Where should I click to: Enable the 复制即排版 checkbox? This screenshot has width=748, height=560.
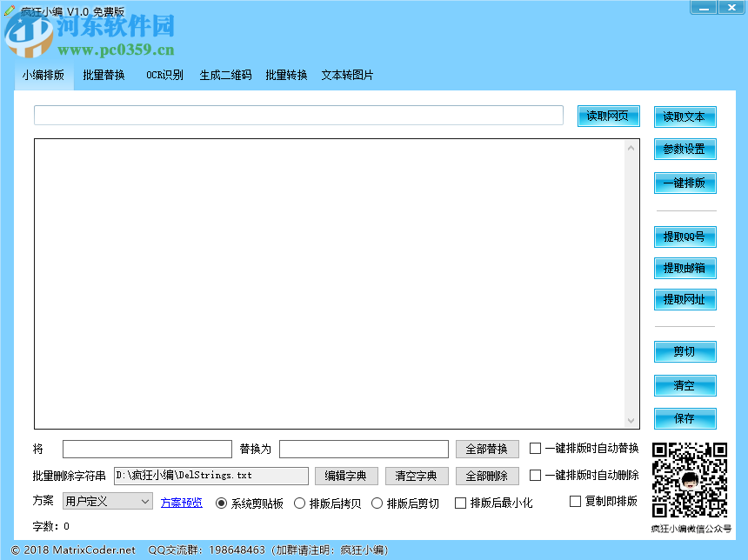(575, 502)
